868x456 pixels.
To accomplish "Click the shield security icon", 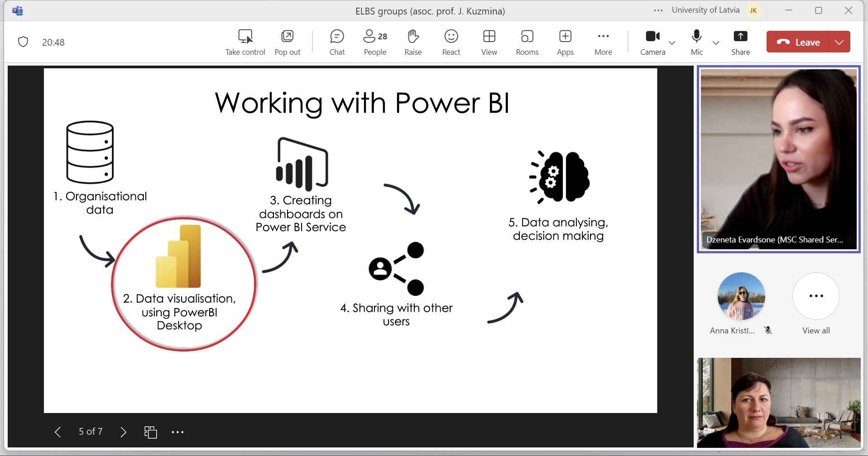I will click(23, 42).
